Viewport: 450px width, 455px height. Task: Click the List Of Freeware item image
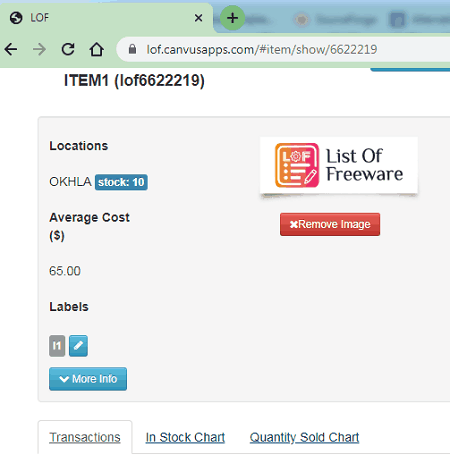339,165
